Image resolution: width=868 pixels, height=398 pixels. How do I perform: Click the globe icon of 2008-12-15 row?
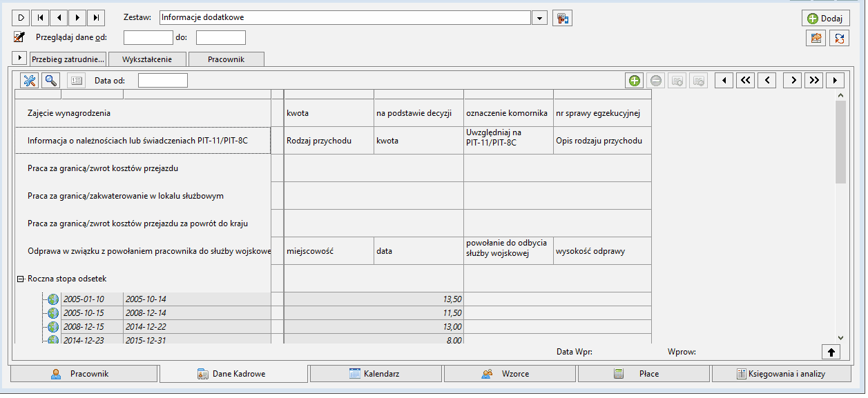[53, 327]
